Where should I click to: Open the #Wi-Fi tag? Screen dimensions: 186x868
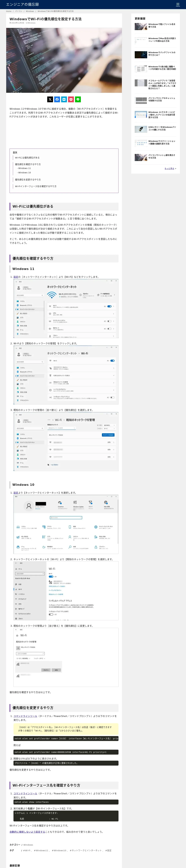(27, 850)
